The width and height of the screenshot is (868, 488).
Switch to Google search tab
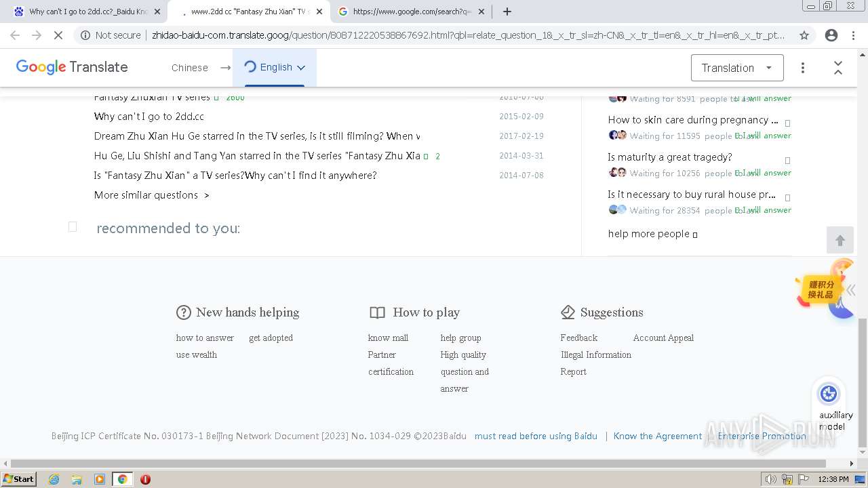[410, 12]
